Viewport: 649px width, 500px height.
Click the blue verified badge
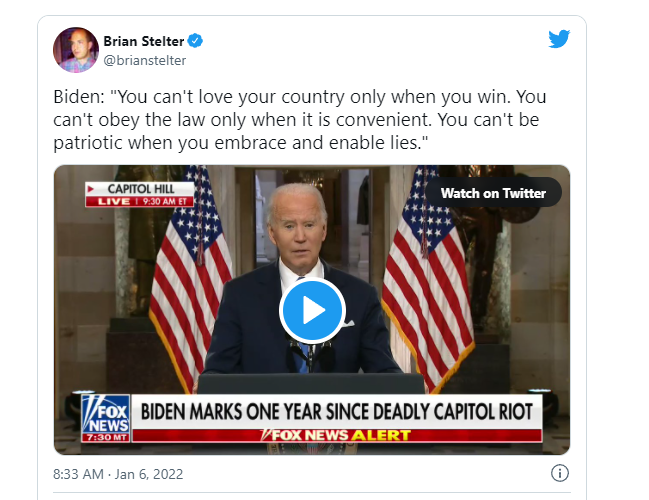(195, 41)
